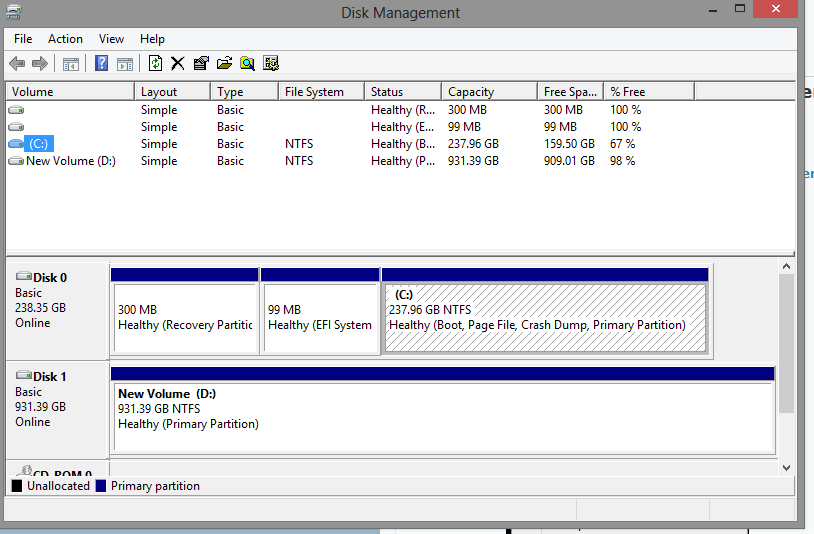Close the Disk Management window

click(776, 9)
